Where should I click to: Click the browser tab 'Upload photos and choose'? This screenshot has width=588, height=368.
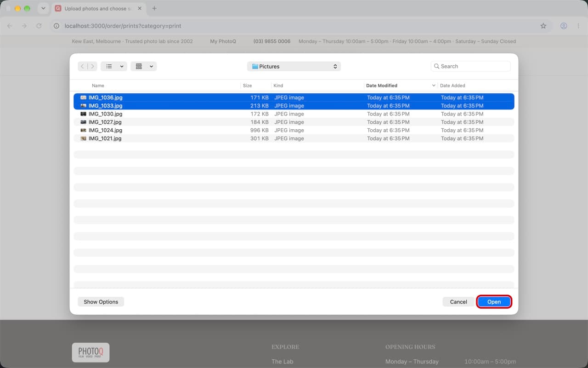pos(98,8)
